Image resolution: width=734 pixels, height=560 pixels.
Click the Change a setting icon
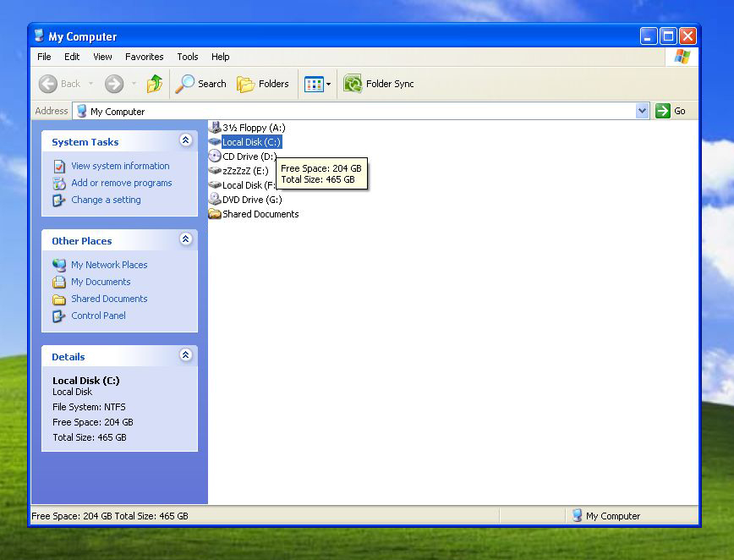[x=59, y=200]
